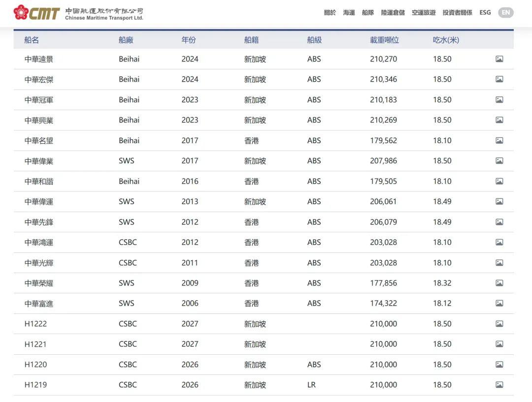Click the draft value 18.12
The image size is (532, 402).
coord(442,303)
